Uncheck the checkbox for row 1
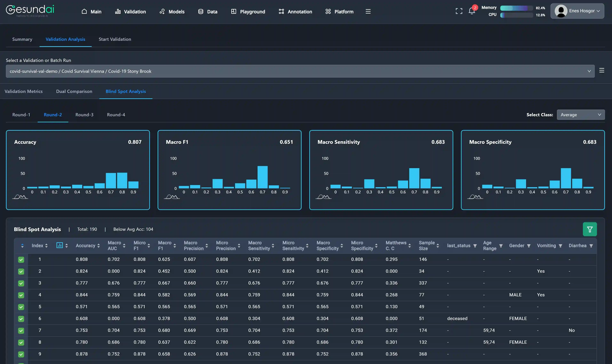Screen dimensions: 612x364 [x=21, y=260]
